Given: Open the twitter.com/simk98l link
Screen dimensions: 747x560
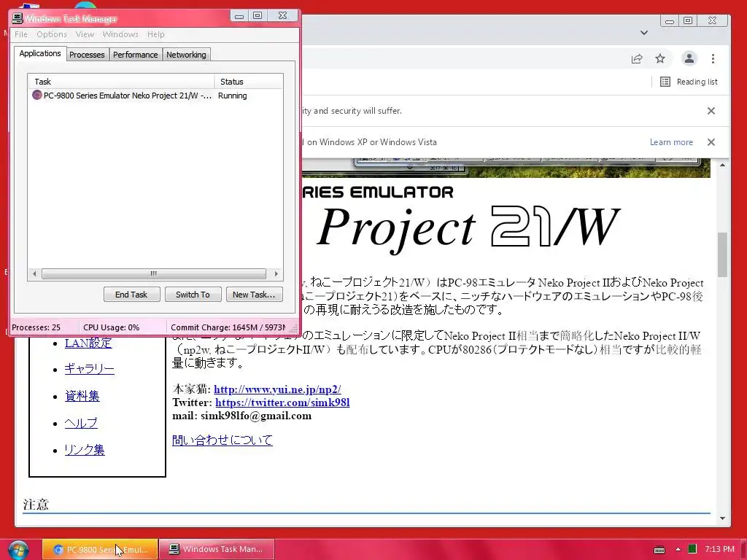Looking at the screenshot, I should pos(282,402).
